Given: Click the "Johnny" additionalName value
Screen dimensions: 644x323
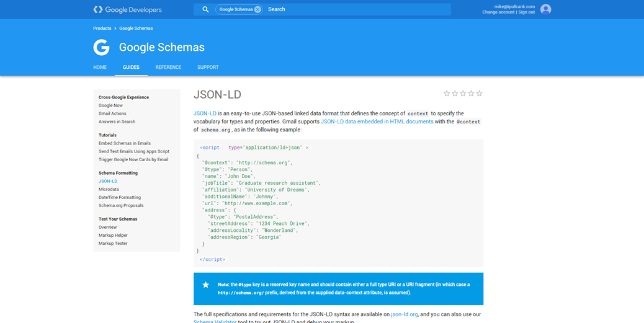Looking at the screenshot, I should pos(266,197).
